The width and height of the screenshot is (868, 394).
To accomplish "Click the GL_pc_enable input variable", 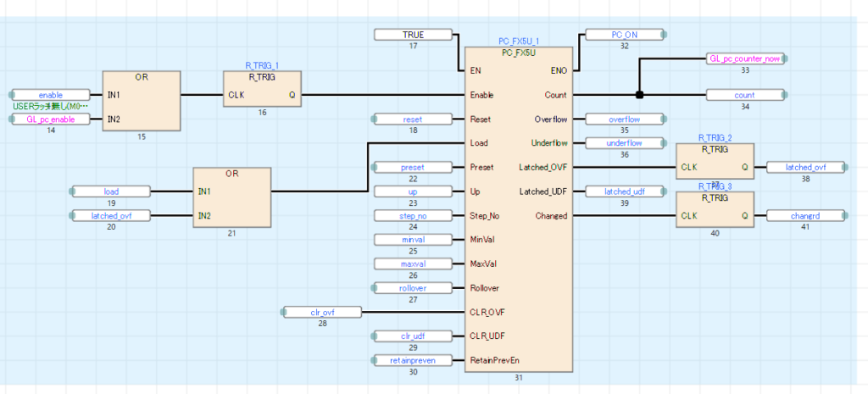I will click(x=51, y=119).
